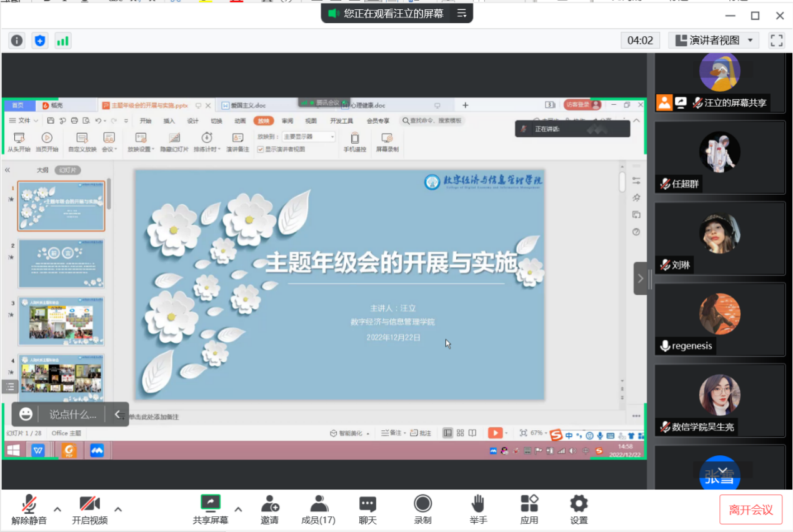Check the green network signal icon
The height and width of the screenshot is (532, 793).
tap(62, 41)
